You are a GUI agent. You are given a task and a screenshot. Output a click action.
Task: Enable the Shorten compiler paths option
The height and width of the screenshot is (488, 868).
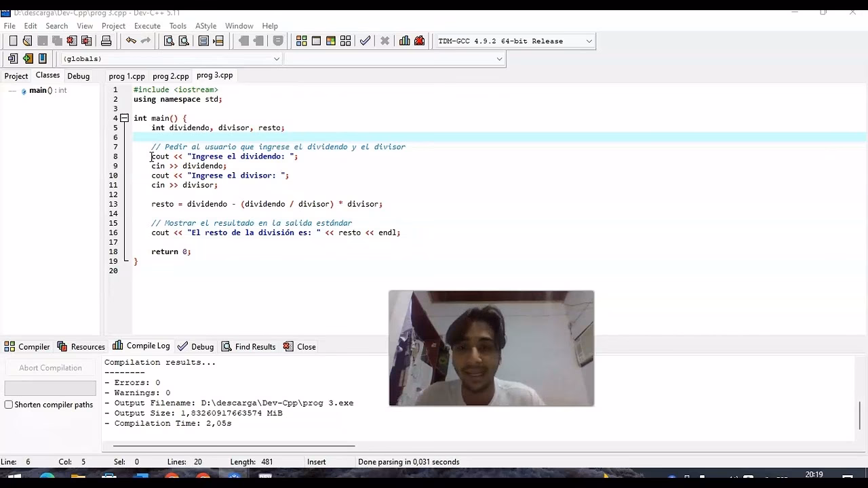tap(7, 404)
